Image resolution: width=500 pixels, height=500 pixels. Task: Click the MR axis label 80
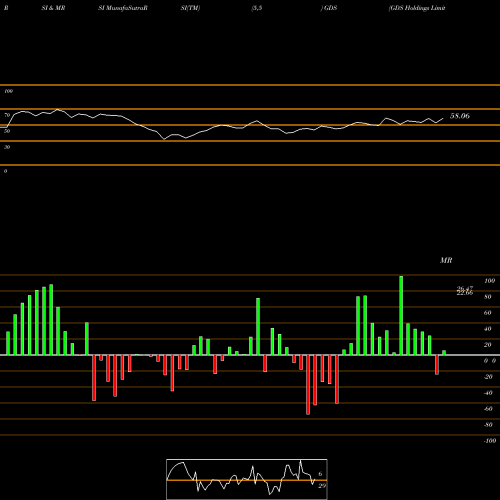coord(488,297)
